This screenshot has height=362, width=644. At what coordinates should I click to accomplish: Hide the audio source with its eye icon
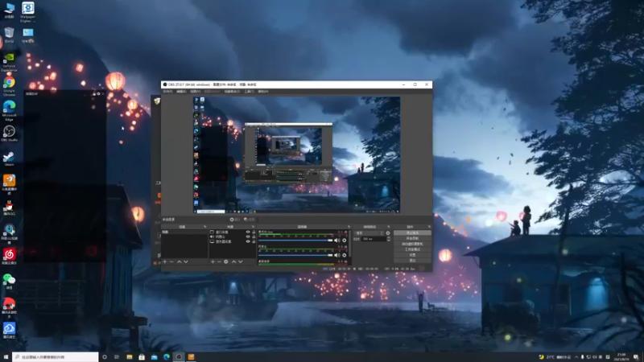[248, 237]
